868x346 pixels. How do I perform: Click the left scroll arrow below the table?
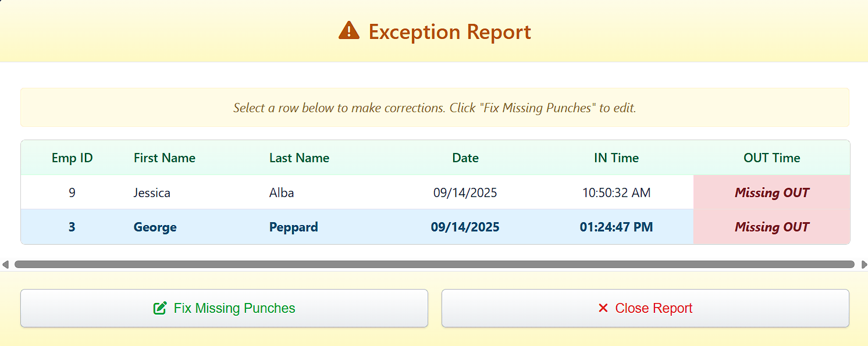coord(5,265)
